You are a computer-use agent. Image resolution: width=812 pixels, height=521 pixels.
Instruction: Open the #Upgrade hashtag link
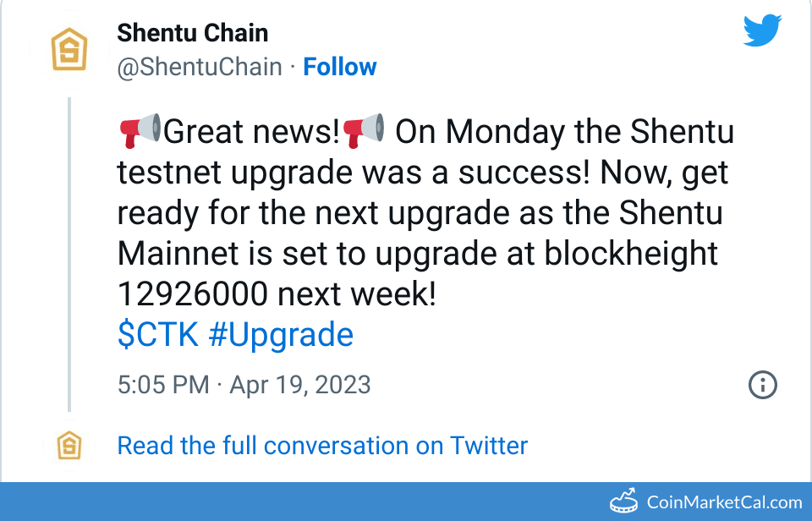click(x=281, y=335)
